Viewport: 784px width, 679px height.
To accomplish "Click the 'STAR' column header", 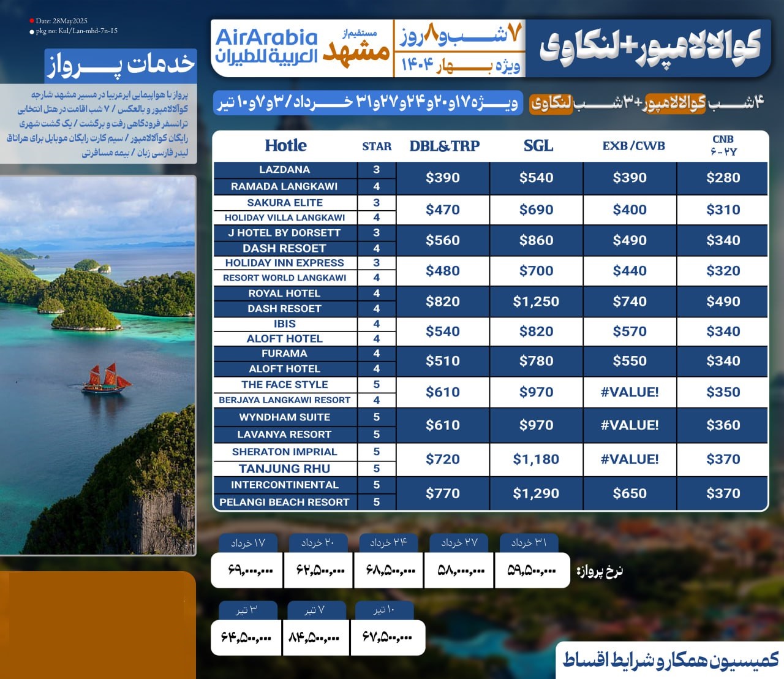I will pos(377,146).
